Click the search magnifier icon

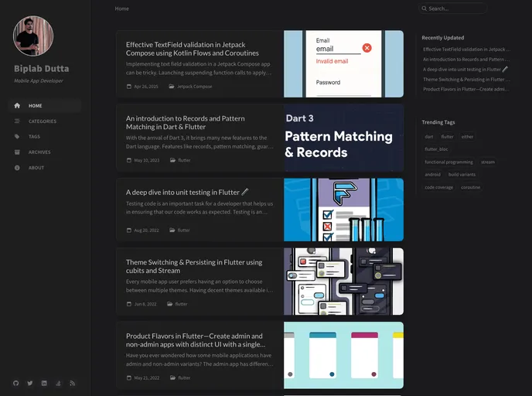click(424, 9)
